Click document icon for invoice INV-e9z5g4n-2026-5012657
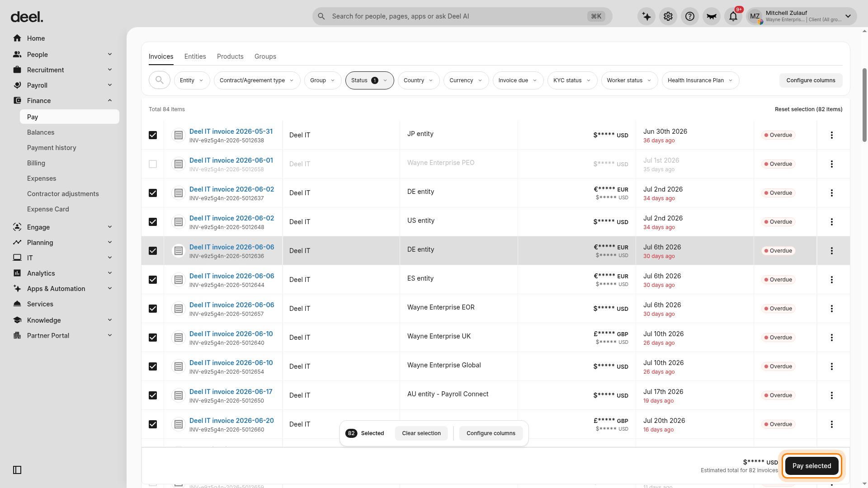This screenshot has height=488, width=868. coord(179,309)
